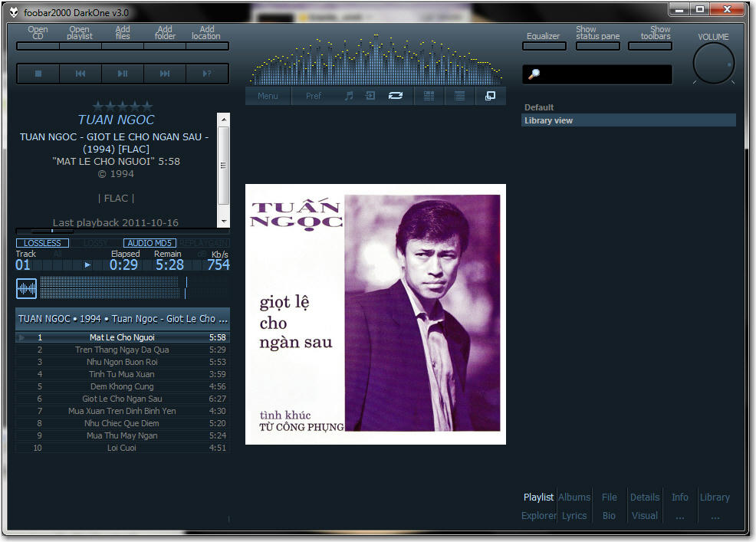Image resolution: width=756 pixels, height=542 pixels.
Task: Switch to the Albums tab
Action: click(x=574, y=497)
